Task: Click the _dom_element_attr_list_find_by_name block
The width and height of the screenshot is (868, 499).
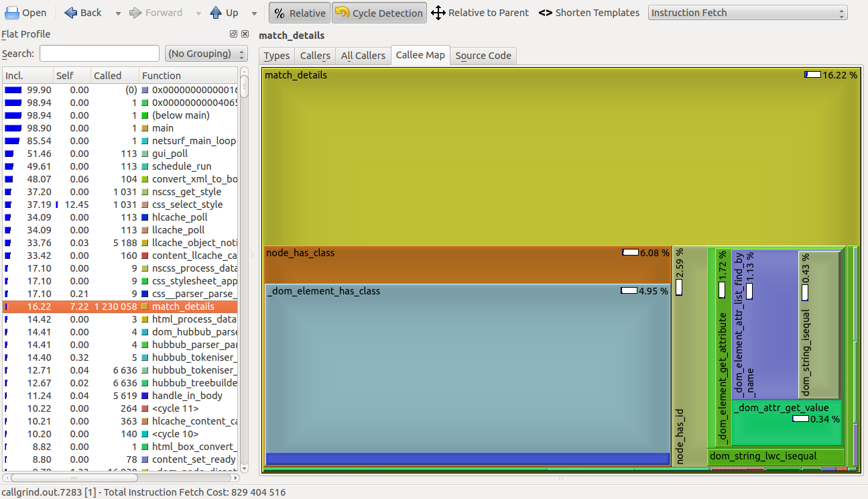Action: 764,324
